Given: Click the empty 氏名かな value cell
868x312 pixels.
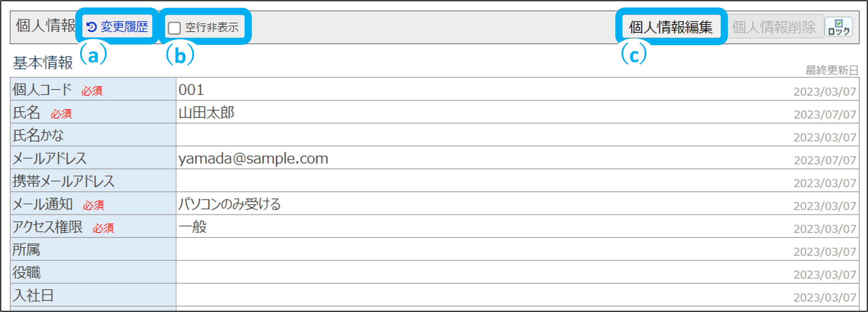Looking at the screenshot, I should coord(404,136).
